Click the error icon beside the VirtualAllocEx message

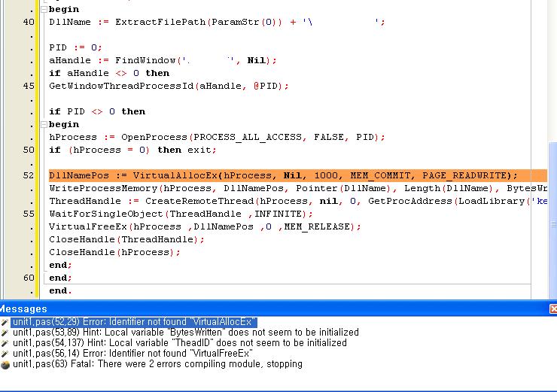pos(5,322)
